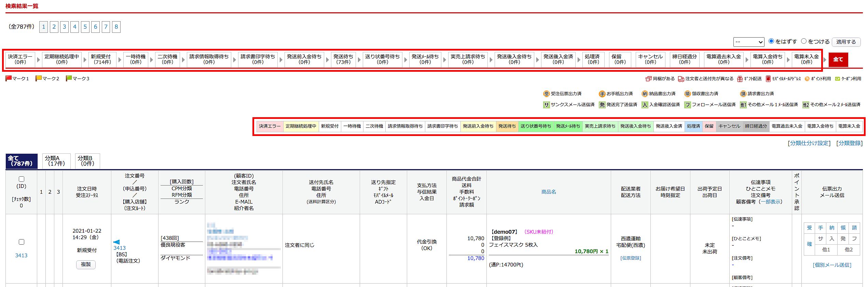Select the をつける radio button

(804, 41)
